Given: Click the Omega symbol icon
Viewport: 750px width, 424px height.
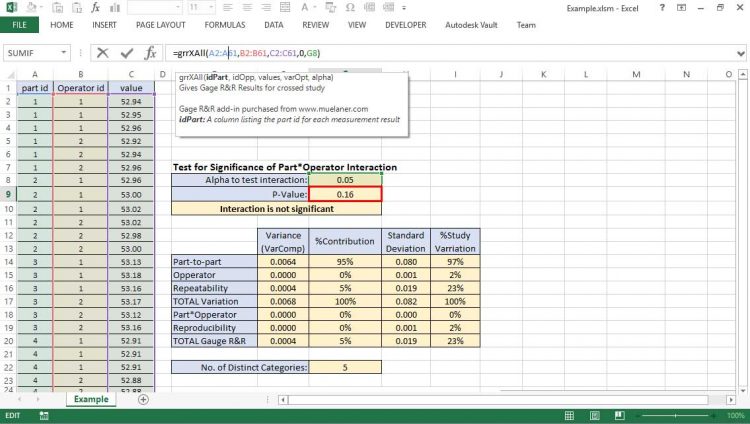Looking at the screenshot, I should 350,7.
